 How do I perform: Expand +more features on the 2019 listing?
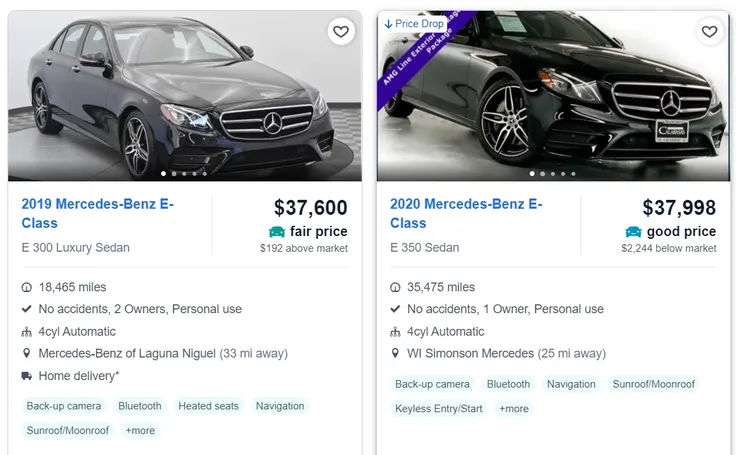[140, 431]
